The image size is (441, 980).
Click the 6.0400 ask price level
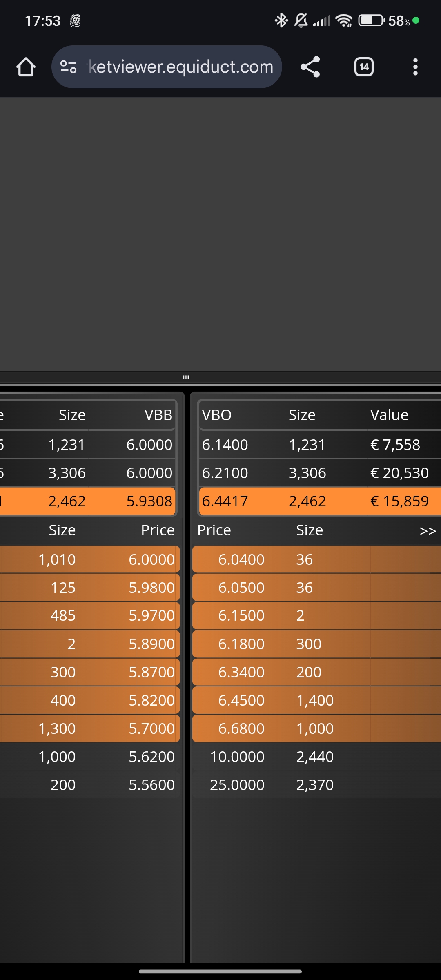[x=241, y=559]
